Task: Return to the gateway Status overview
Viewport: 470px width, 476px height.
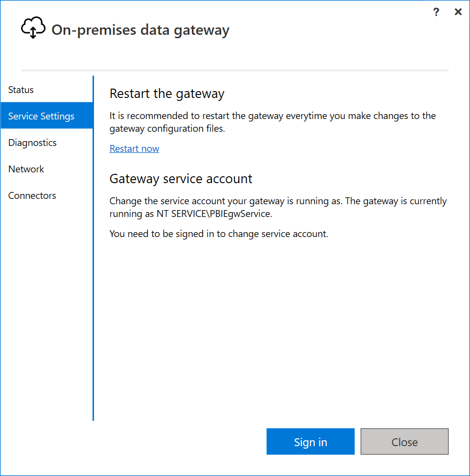Action: click(21, 90)
